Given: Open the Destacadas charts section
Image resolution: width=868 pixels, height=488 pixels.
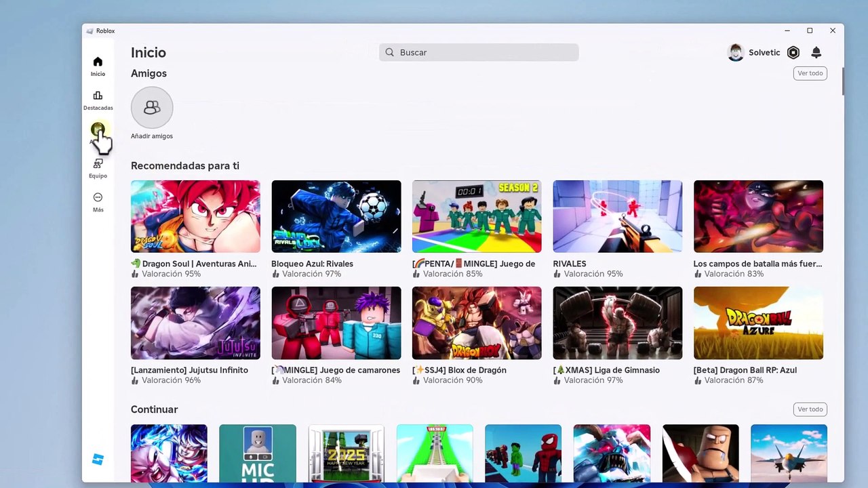Looking at the screenshot, I should pos(98,100).
